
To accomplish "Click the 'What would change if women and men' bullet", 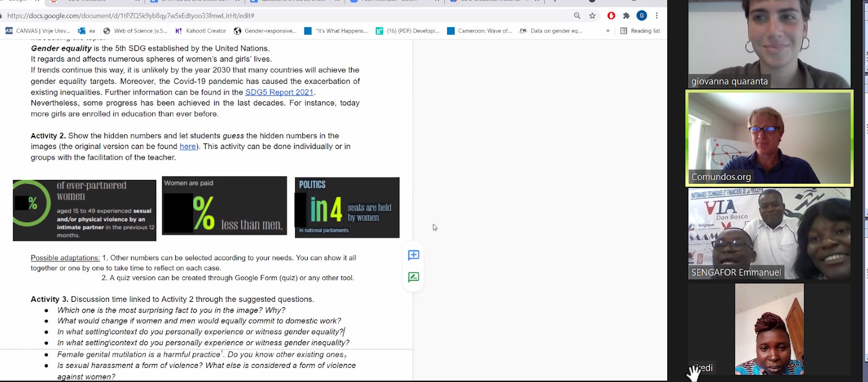I will [x=199, y=321].
